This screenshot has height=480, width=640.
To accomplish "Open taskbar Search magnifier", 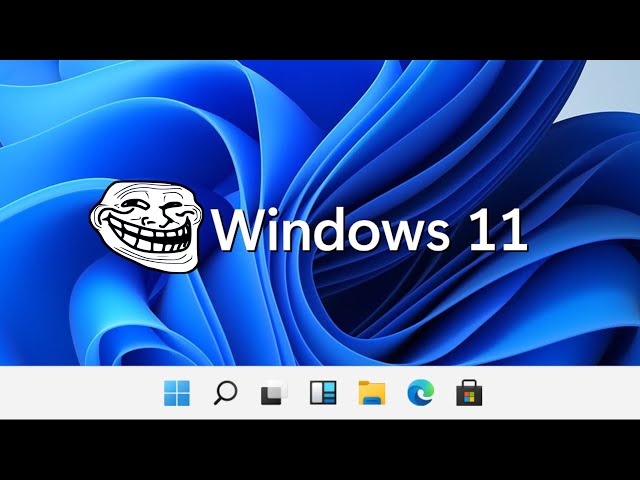I will click(225, 393).
